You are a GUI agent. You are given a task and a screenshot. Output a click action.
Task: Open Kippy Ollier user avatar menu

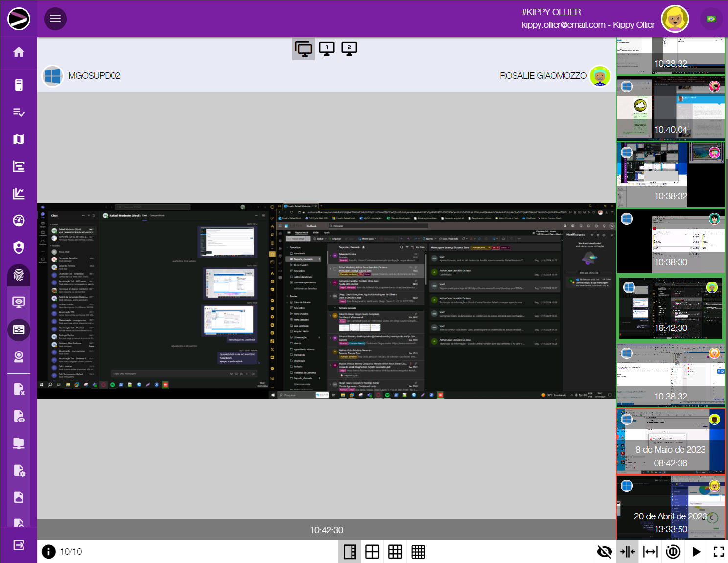[x=675, y=19]
